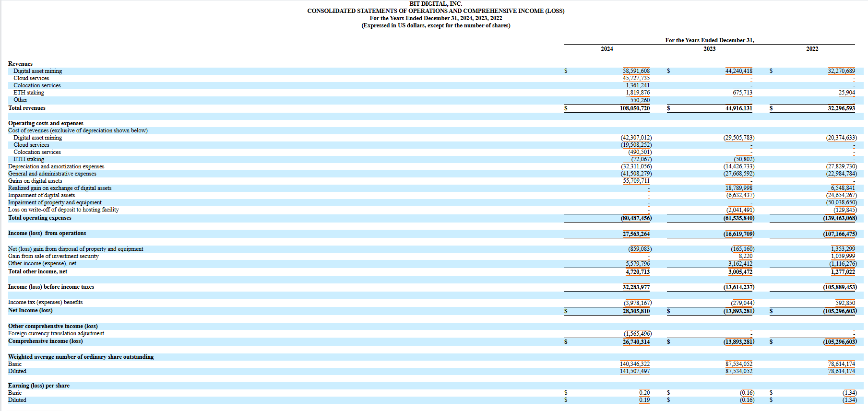Click other income 2024 value 5,579,796
868x411 pixels.
[638, 264]
